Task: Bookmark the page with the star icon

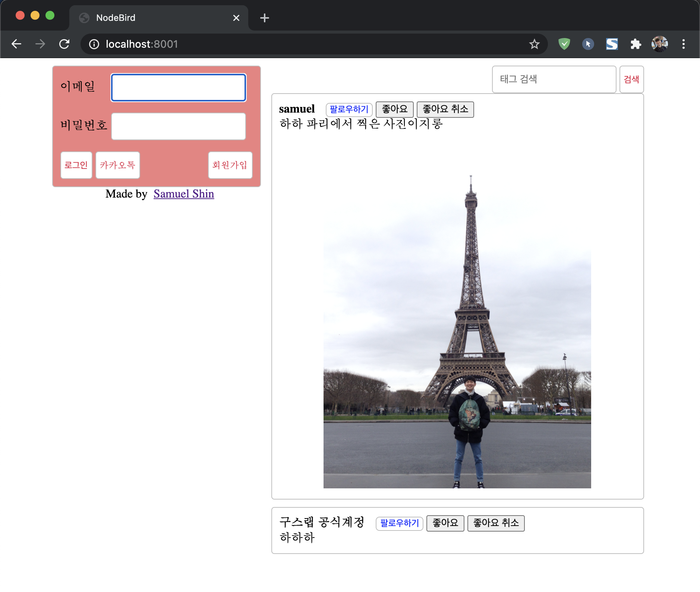Action: (x=534, y=44)
